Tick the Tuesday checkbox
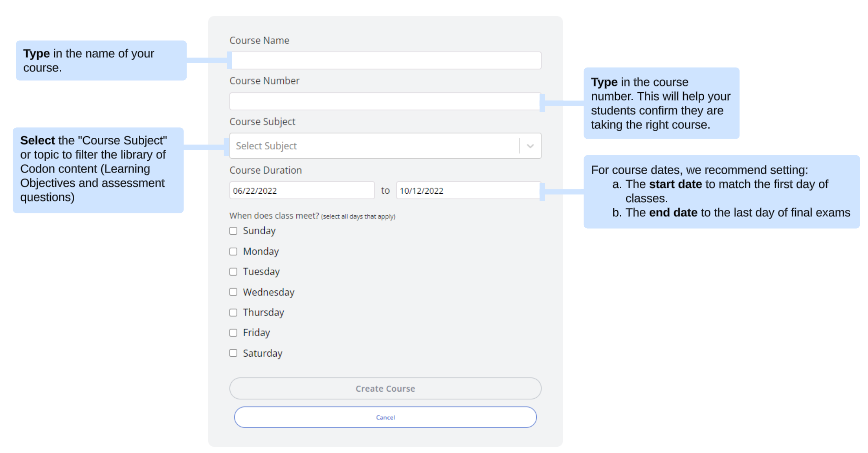Image resolution: width=868 pixels, height=453 pixels. click(233, 272)
